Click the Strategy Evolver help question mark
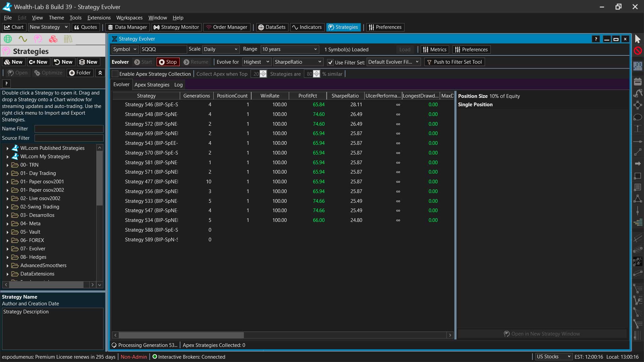This screenshot has width=644, height=362. pyautogui.click(x=596, y=39)
